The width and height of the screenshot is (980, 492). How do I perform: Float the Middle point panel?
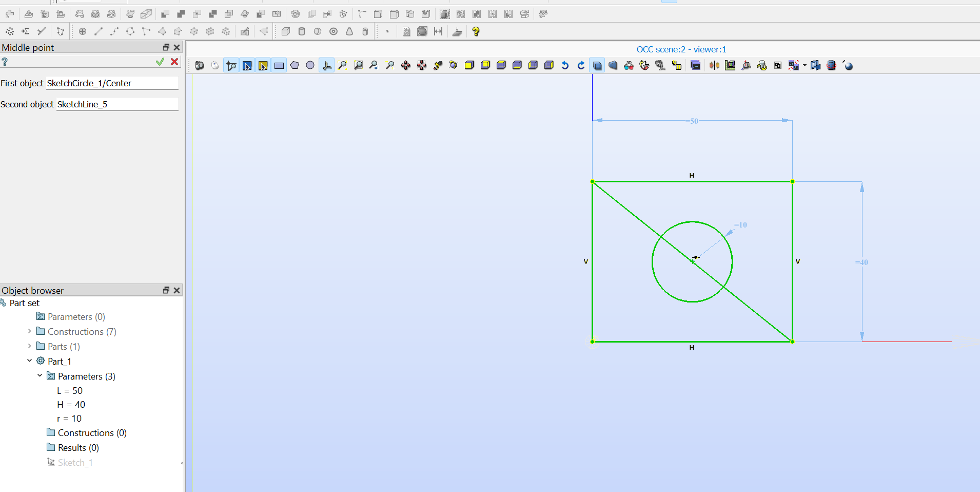(x=166, y=47)
